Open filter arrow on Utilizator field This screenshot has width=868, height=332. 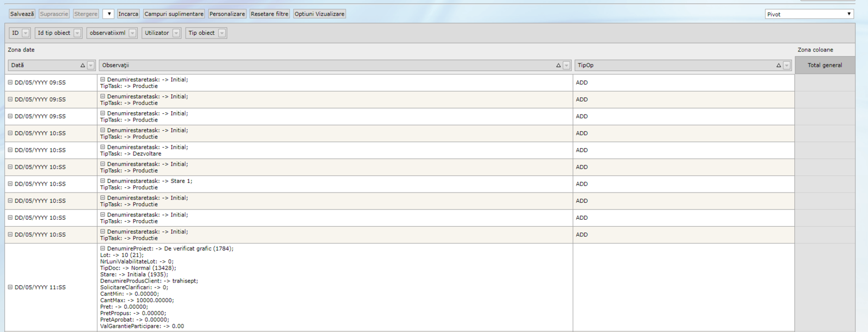point(176,34)
